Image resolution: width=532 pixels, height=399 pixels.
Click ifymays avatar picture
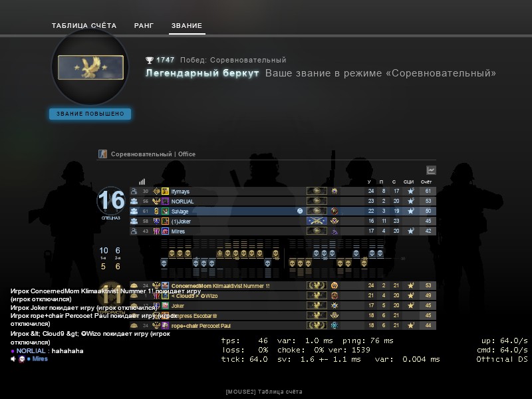(165, 192)
